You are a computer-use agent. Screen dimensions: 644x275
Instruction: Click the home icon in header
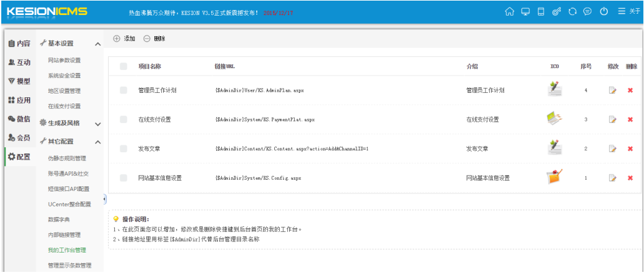510,12
